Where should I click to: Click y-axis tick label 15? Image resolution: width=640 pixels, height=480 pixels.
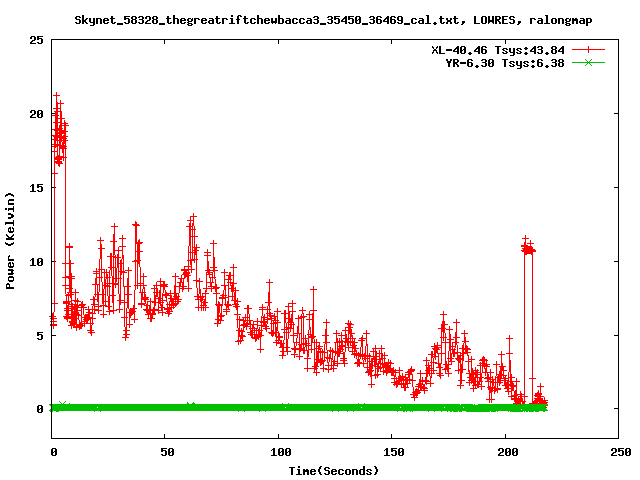36,188
